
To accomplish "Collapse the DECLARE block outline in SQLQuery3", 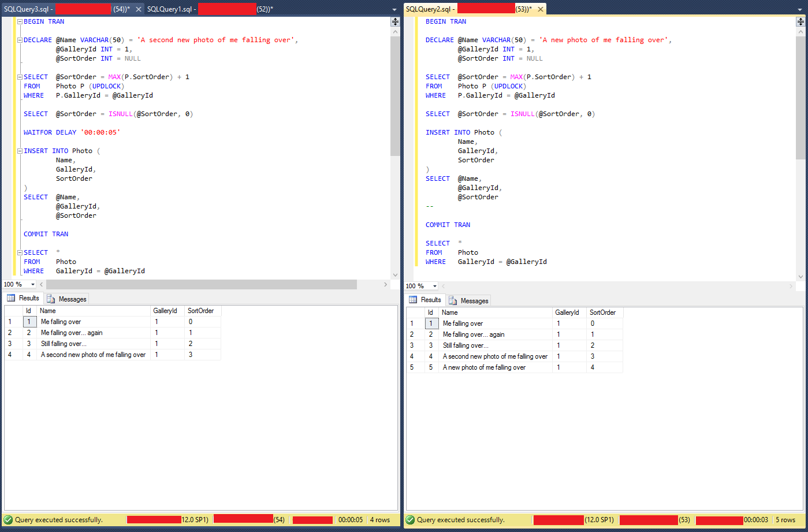I will click(x=20, y=40).
